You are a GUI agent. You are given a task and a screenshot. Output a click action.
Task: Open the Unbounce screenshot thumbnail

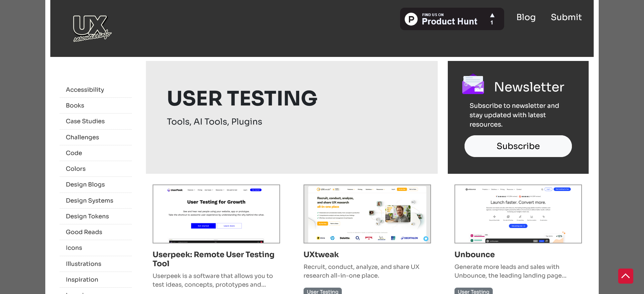518,214
